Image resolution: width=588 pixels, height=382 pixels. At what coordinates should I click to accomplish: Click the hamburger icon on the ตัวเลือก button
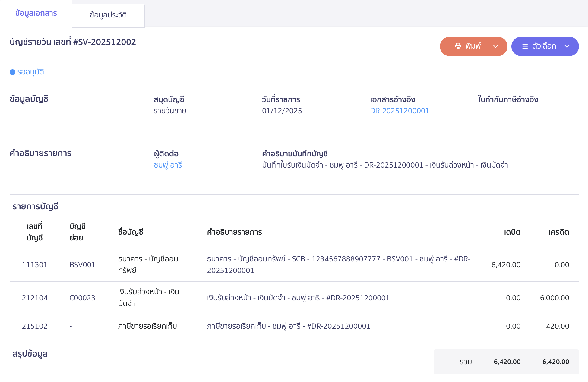click(525, 46)
